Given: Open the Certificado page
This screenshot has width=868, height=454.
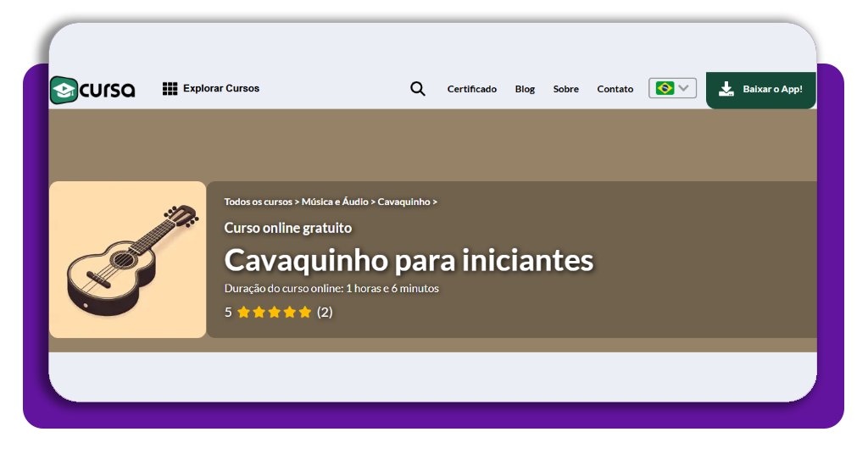Looking at the screenshot, I should 471,89.
